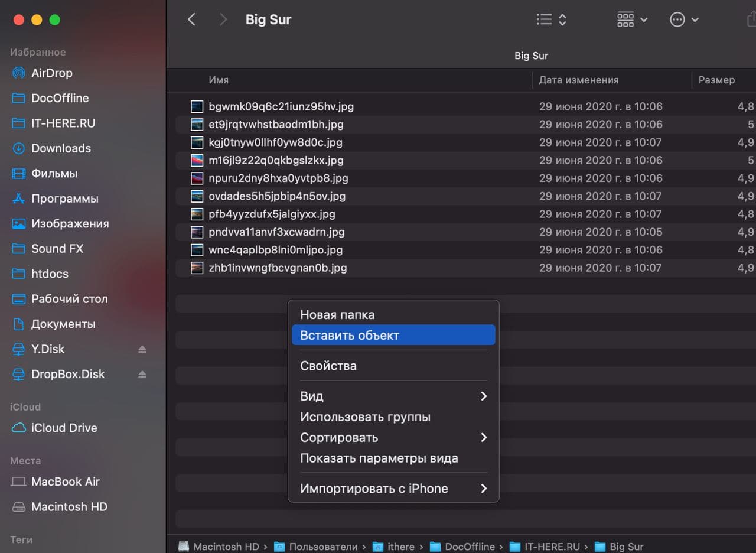756x553 pixels.
Task: Expand the Вид submenu
Action: [393, 396]
